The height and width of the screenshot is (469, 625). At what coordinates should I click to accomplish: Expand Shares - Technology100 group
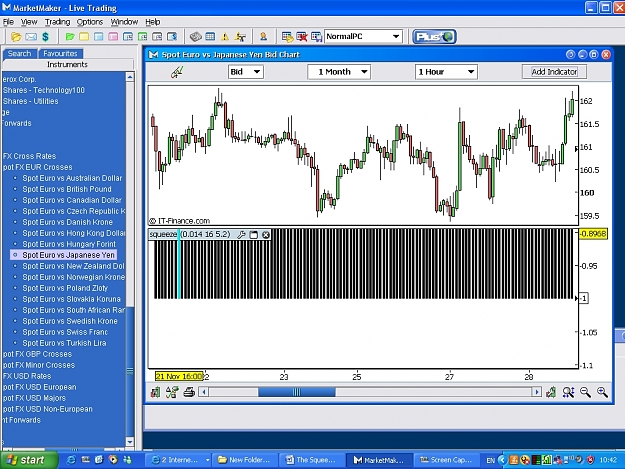pos(43,90)
